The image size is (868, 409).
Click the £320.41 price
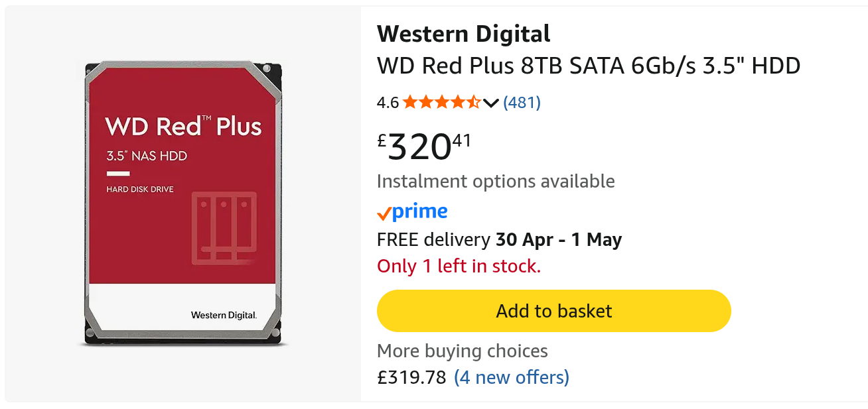[424, 146]
